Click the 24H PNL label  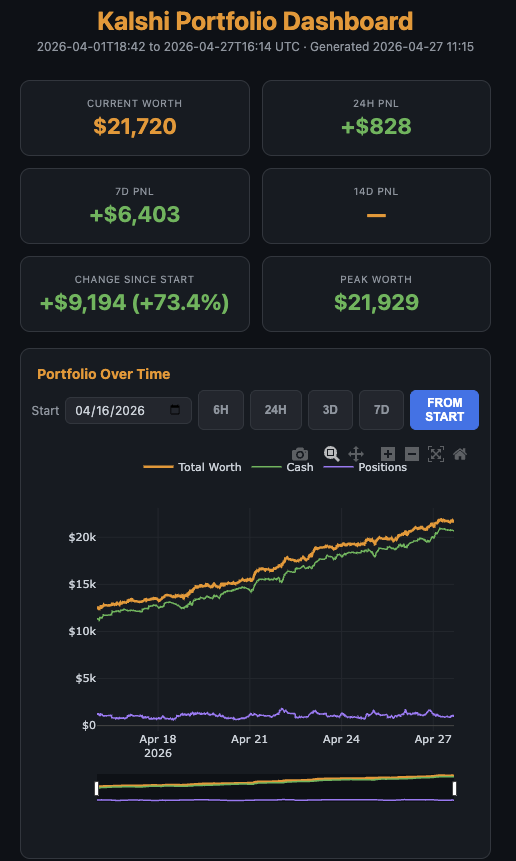pos(376,103)
